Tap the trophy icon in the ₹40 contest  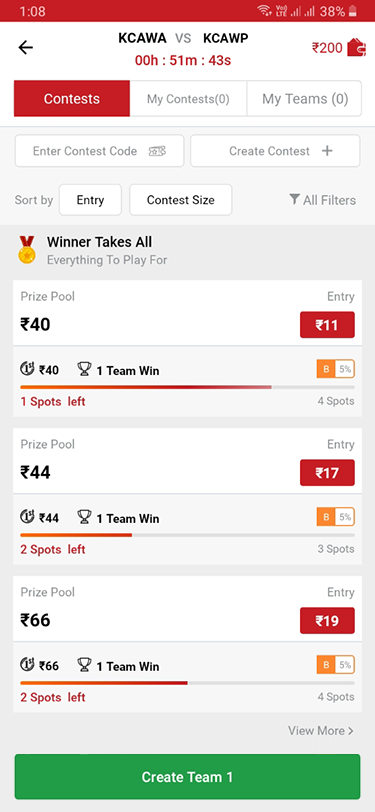(84, 370)
